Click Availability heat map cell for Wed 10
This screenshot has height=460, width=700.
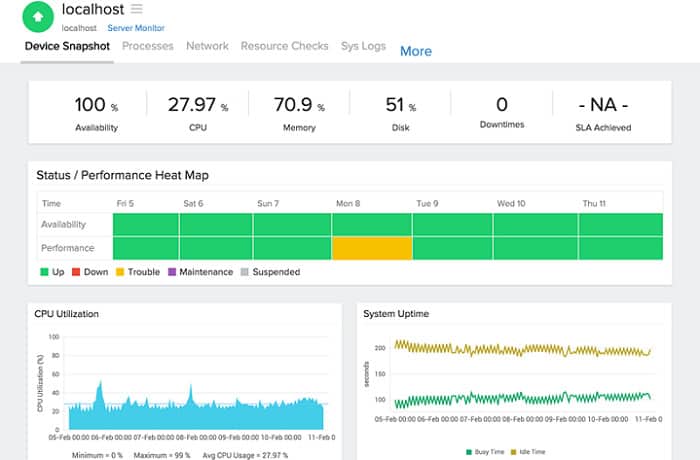click(x=535, y=224)
